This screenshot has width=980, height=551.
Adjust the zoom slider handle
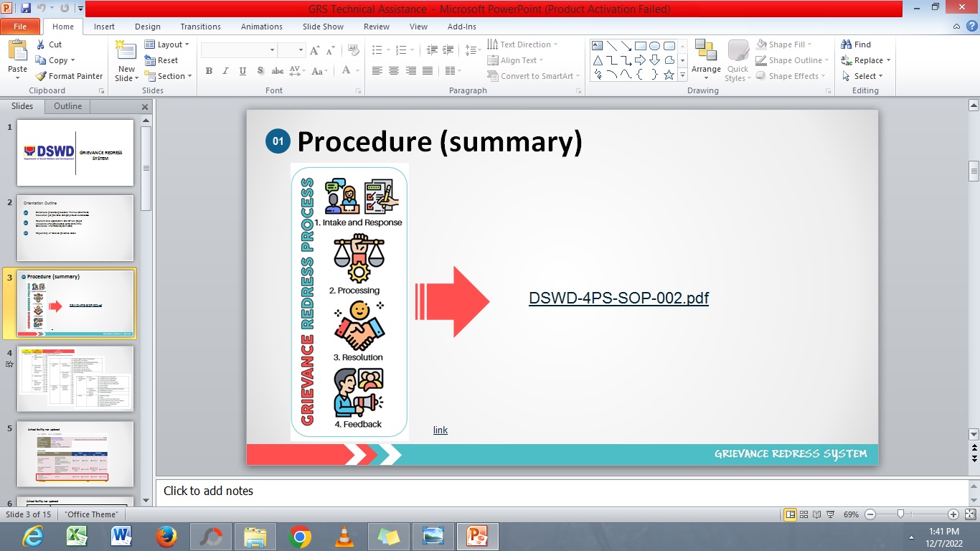[900, 514]
